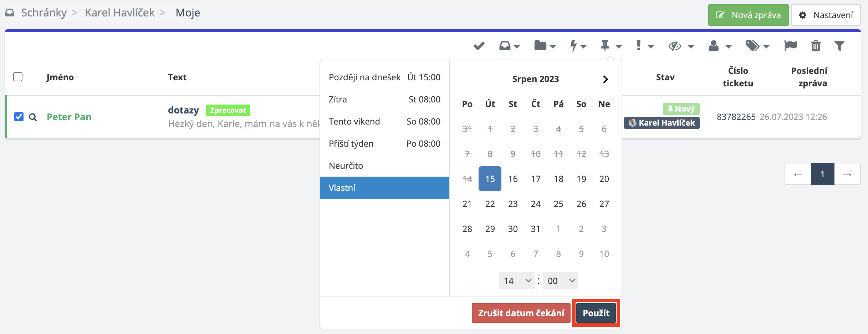Click the magnifier icon beside Peter Pan
The height and width of the screenshot is (334, 868).
point(33,117)
